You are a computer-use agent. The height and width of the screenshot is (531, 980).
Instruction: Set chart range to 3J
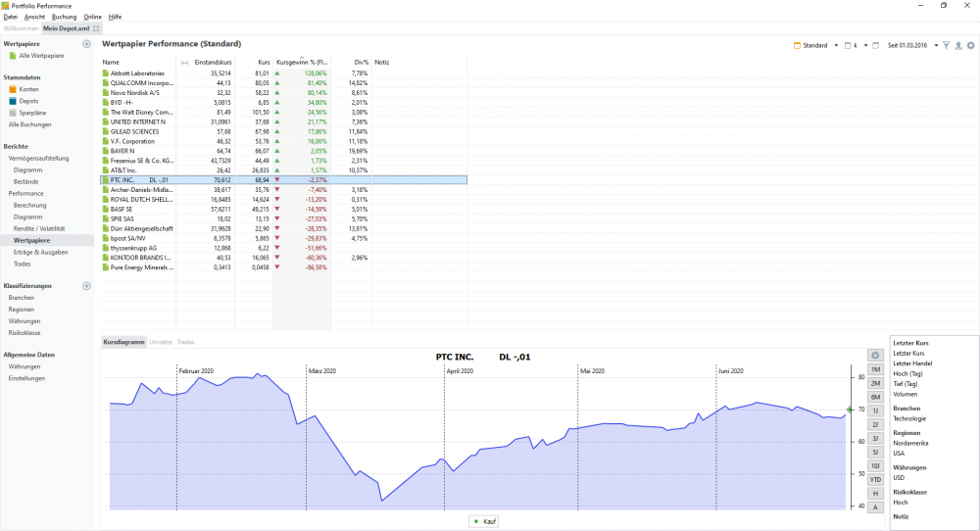point(875,439)
